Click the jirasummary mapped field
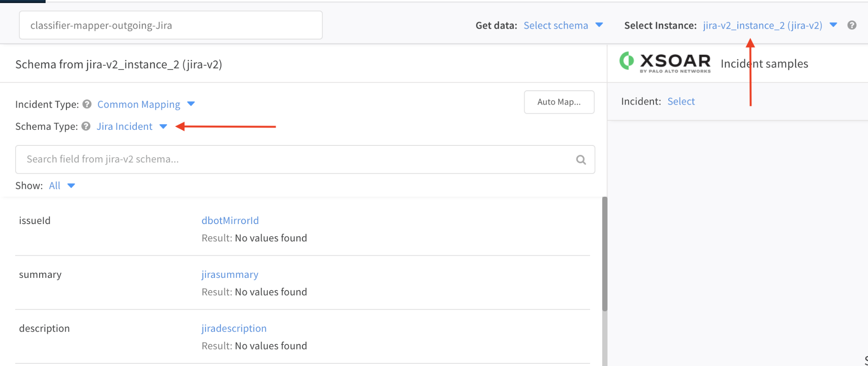This screenshot has height=366, width=868. coord(230,275)
